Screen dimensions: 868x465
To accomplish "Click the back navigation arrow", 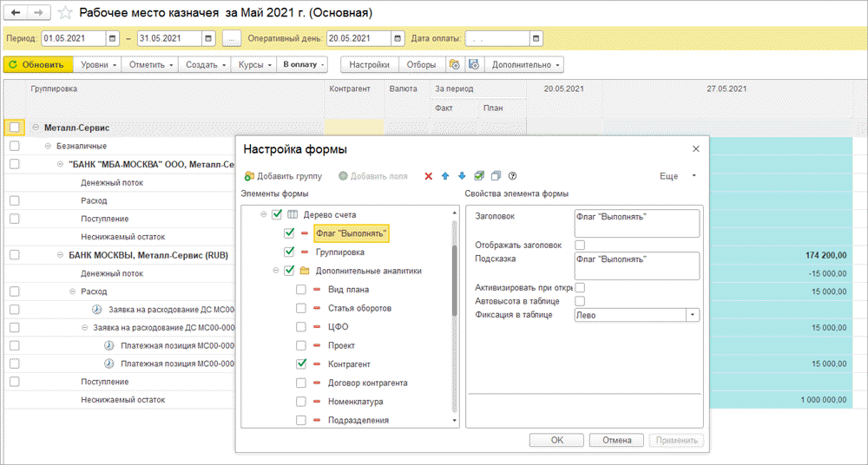I will [16, 14].
